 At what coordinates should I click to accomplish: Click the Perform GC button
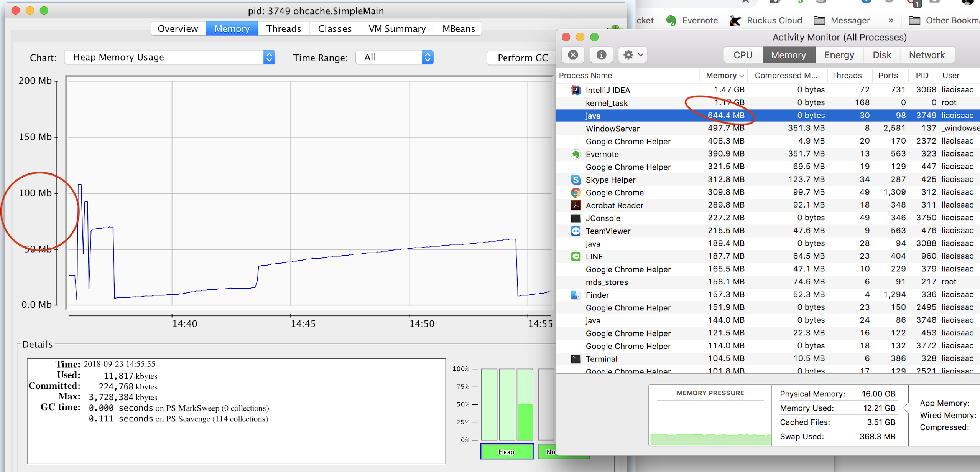point(522,58)
